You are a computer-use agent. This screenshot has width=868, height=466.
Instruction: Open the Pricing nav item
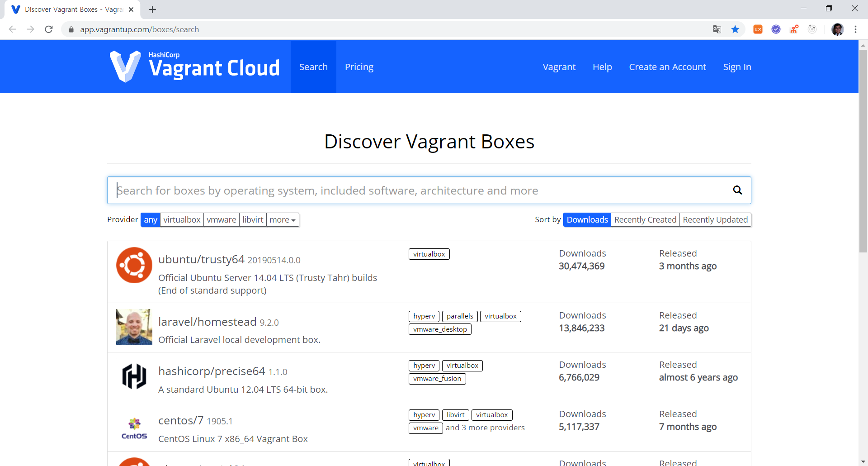click(x=359, y=67)
